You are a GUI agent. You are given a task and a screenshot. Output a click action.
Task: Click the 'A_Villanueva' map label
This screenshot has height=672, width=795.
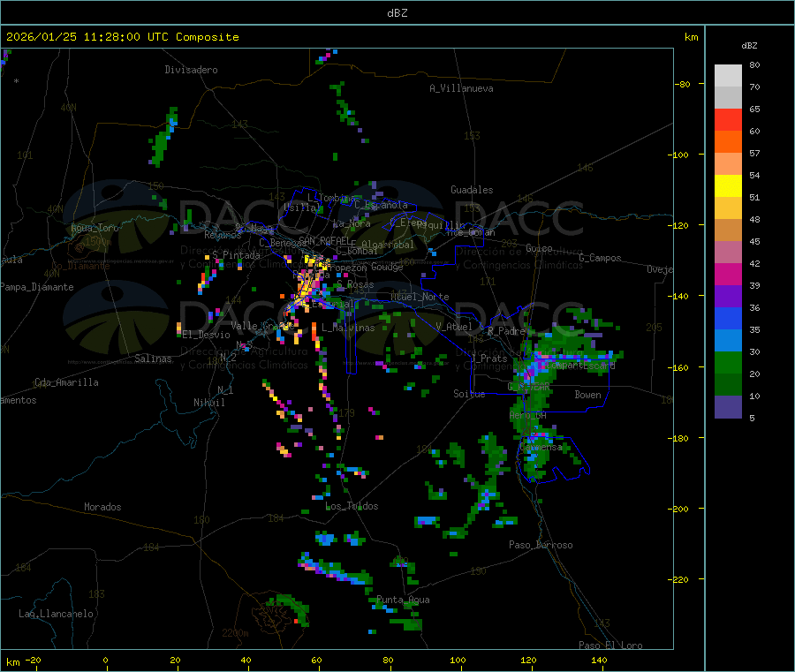click(x=461, y=88)
